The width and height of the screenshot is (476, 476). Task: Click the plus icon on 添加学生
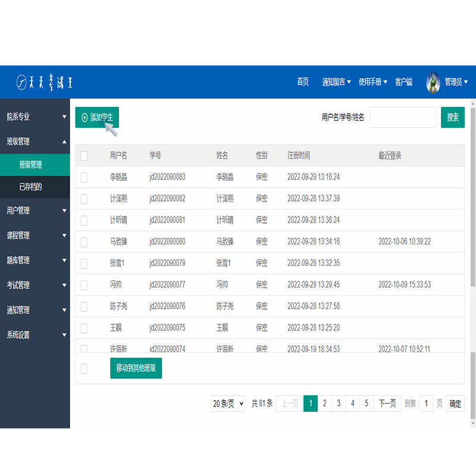click(84, 117)
